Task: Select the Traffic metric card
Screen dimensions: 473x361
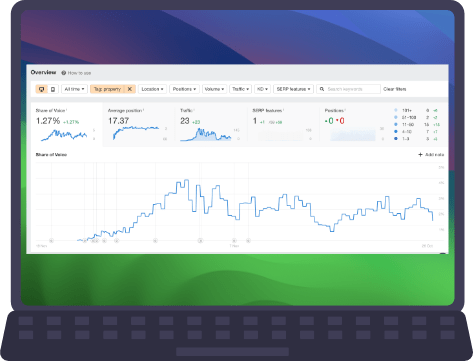Action: pyautogui.click(x=211, y=125)
